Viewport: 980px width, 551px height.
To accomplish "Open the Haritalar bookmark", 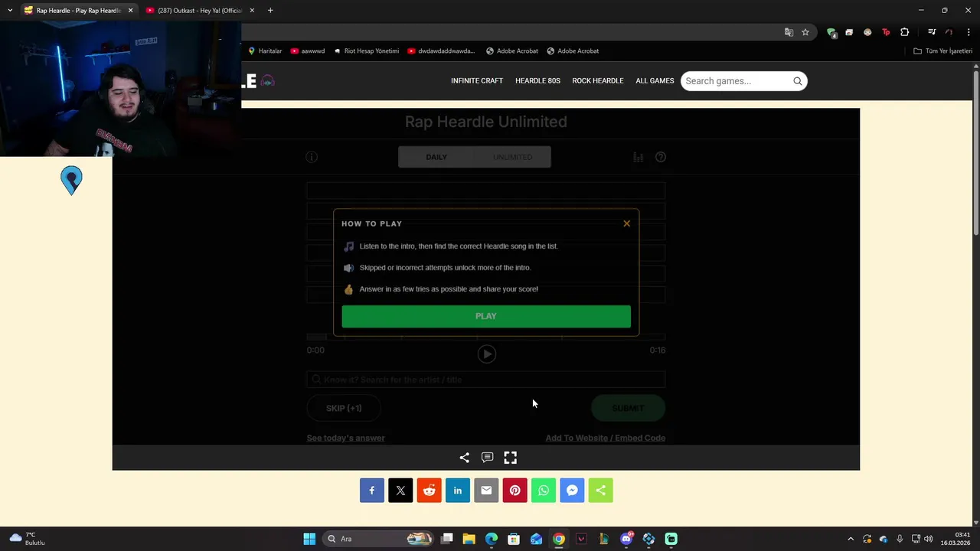I will [265, 51].
